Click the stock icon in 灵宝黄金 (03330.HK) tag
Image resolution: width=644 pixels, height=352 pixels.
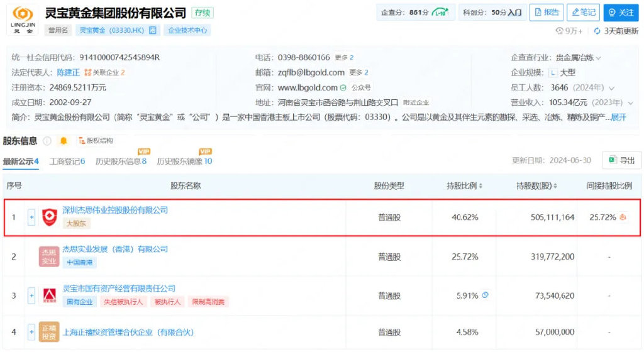[x=153, y=30]
